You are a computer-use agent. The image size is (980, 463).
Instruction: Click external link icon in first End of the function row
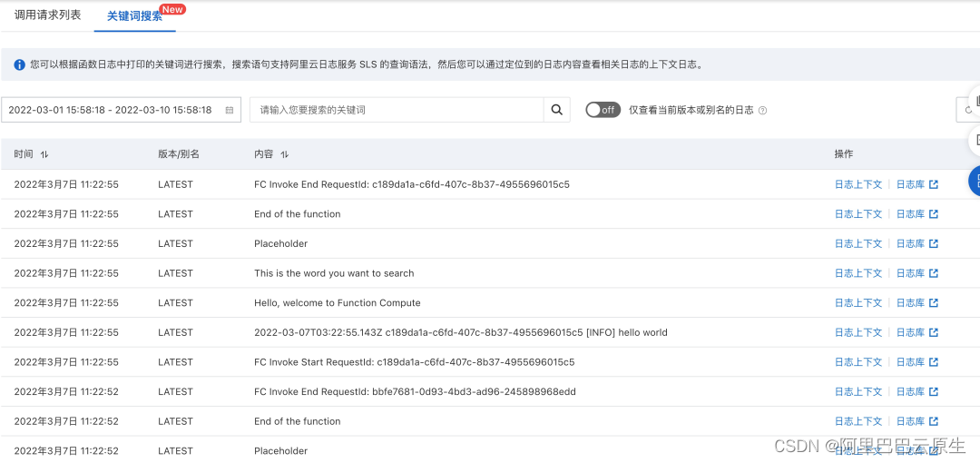pyautogui.click(x=934, y=214)
